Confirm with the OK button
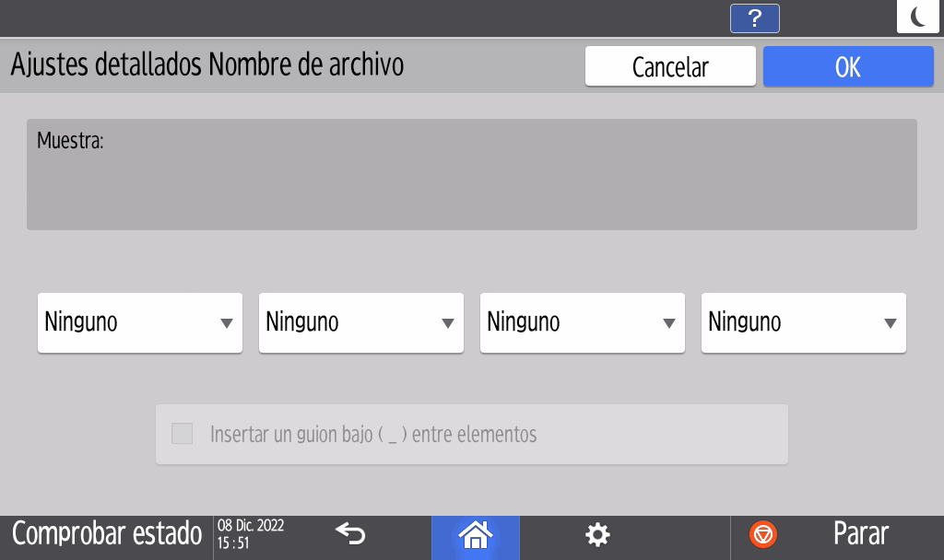Viewport: 944px width, 560px height. 848,67
